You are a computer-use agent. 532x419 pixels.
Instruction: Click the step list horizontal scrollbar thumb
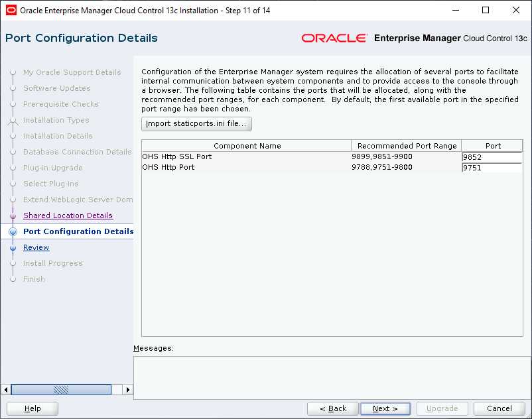coord(62,390)
